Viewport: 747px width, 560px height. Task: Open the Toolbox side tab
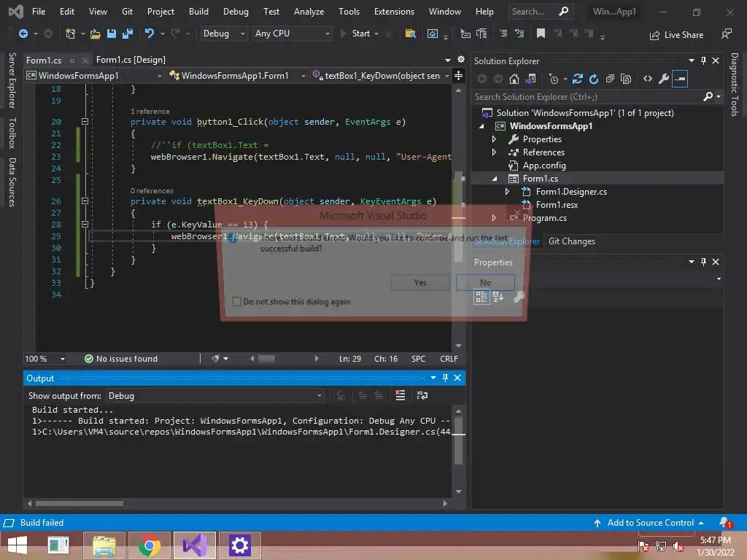coord(12,133)
